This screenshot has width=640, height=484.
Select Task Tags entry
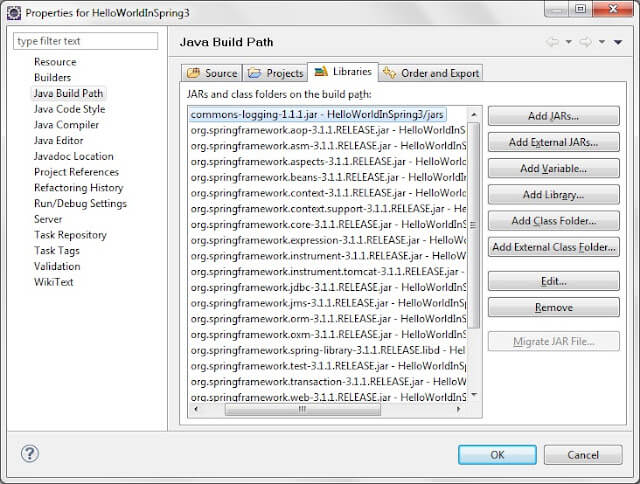coord(57,251)
